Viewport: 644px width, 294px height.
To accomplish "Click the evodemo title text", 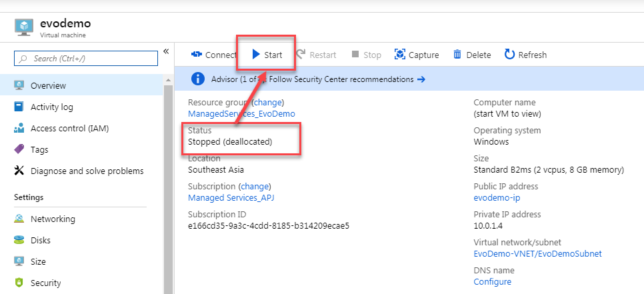I will 65,23.
